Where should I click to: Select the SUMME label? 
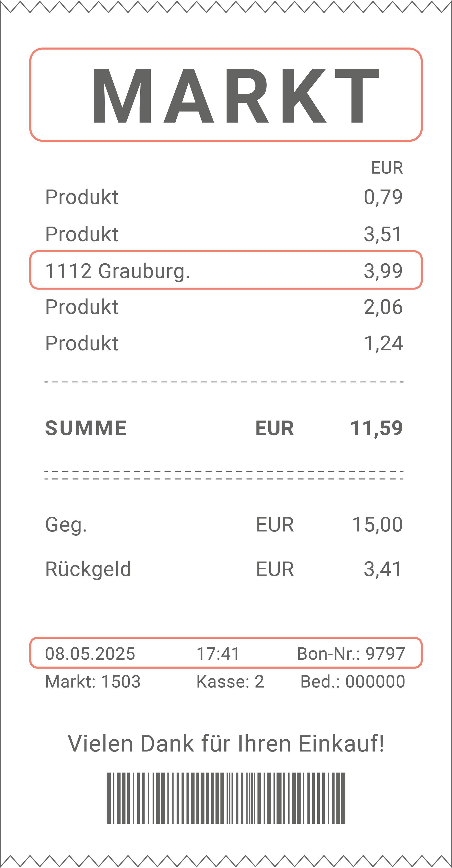click(x=86, y=428)
